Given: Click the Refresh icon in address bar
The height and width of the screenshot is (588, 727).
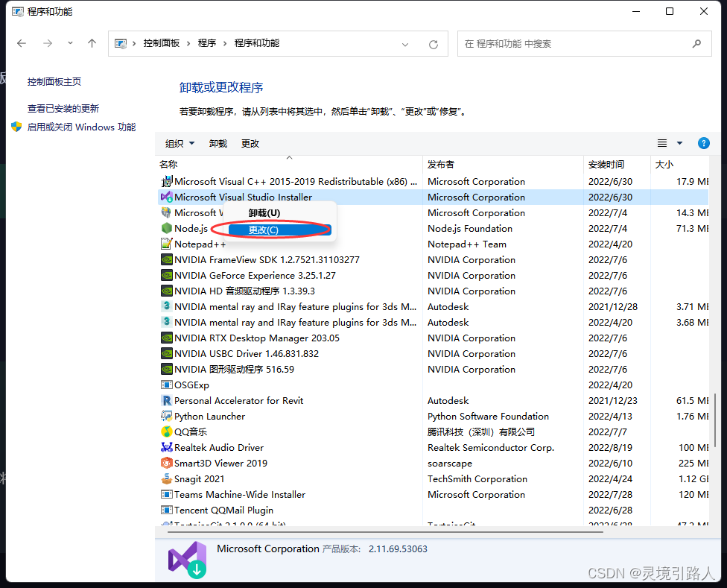Looking at the screenshot, I should [434, 45].
